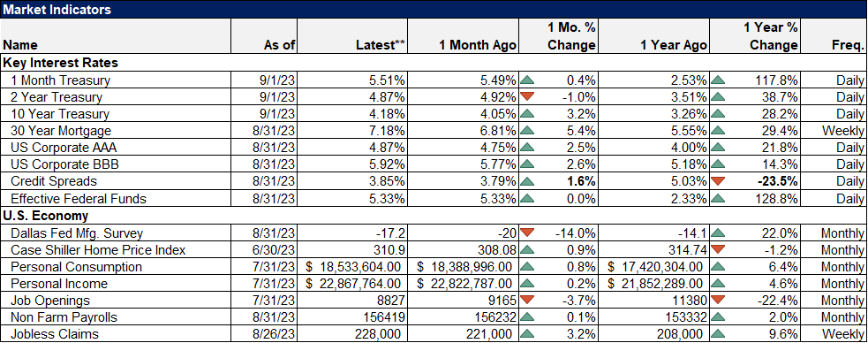Click the red down arrow in 2 Year Treasury row
Viewport: 868px width, 343px height.
pyautogui.click(x=527, y=97)
